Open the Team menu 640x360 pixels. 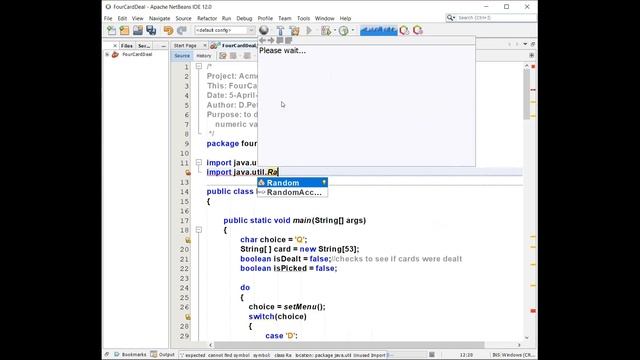tap(284, 18)
